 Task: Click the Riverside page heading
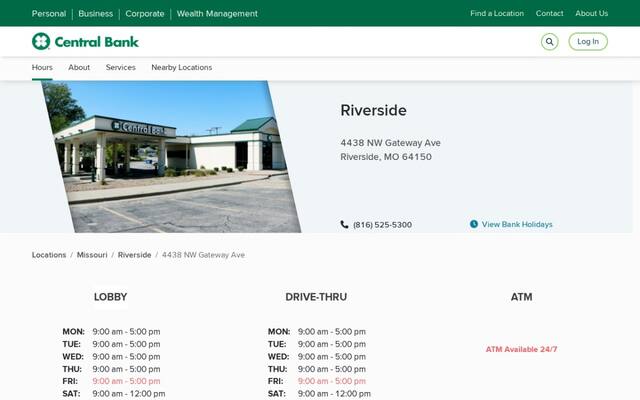click(x=373, y=110)
